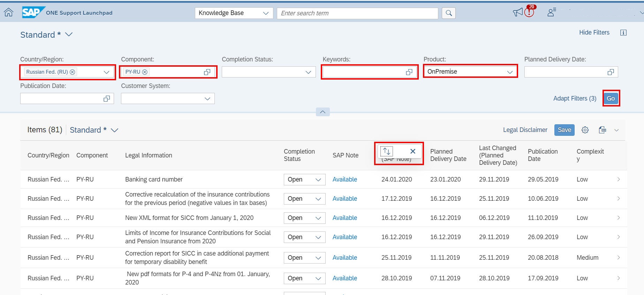The image size is (644, 295).
Task: Collapse the filter bar arrow
Action: click(323, 112)
